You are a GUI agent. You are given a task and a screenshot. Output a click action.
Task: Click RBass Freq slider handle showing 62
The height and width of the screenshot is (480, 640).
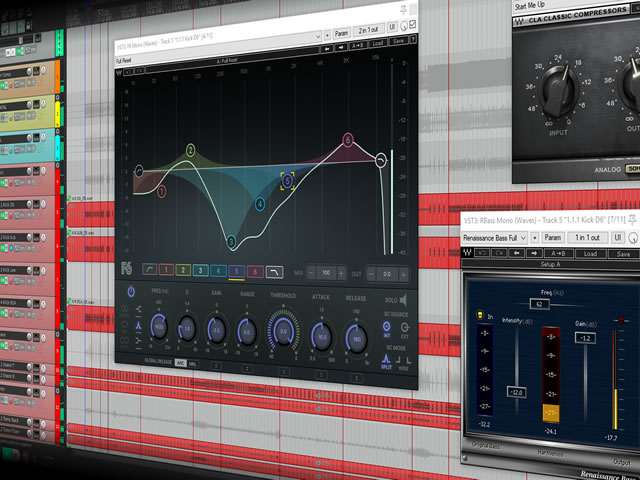[x=539, y=304]
